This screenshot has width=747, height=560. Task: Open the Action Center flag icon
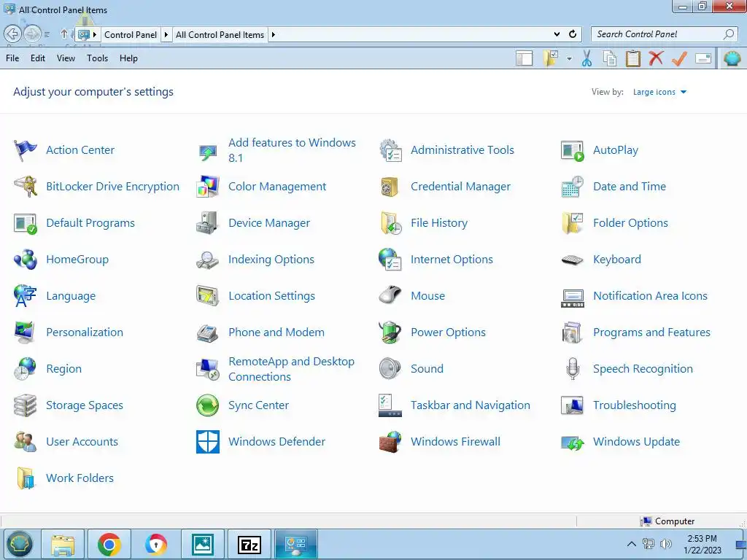pos(26,150)
